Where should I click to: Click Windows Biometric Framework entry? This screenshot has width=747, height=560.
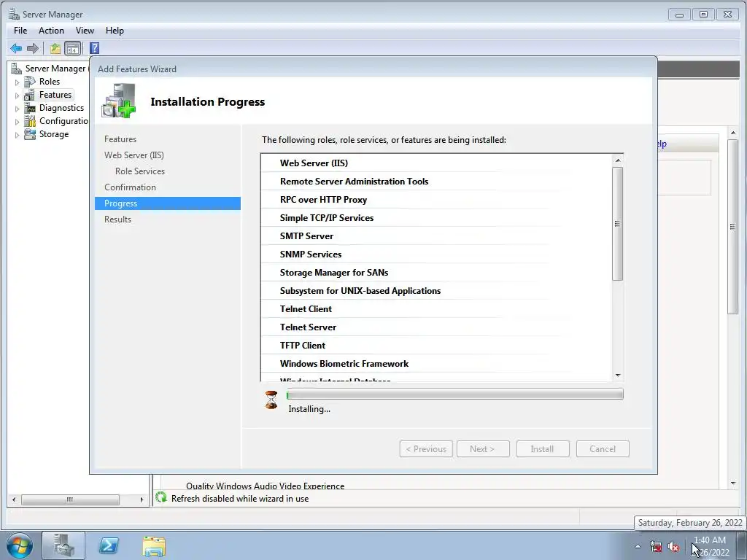pos(344,364)
